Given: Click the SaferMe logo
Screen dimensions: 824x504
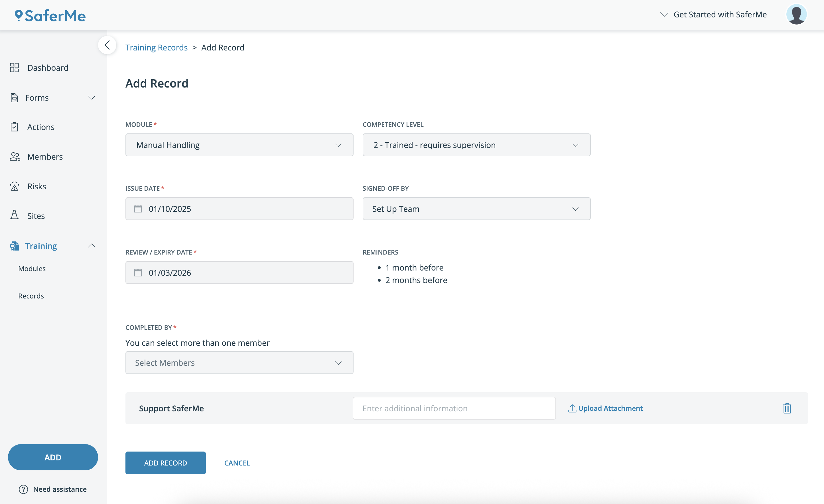Looking at the screenshot, I should (50, 15).
